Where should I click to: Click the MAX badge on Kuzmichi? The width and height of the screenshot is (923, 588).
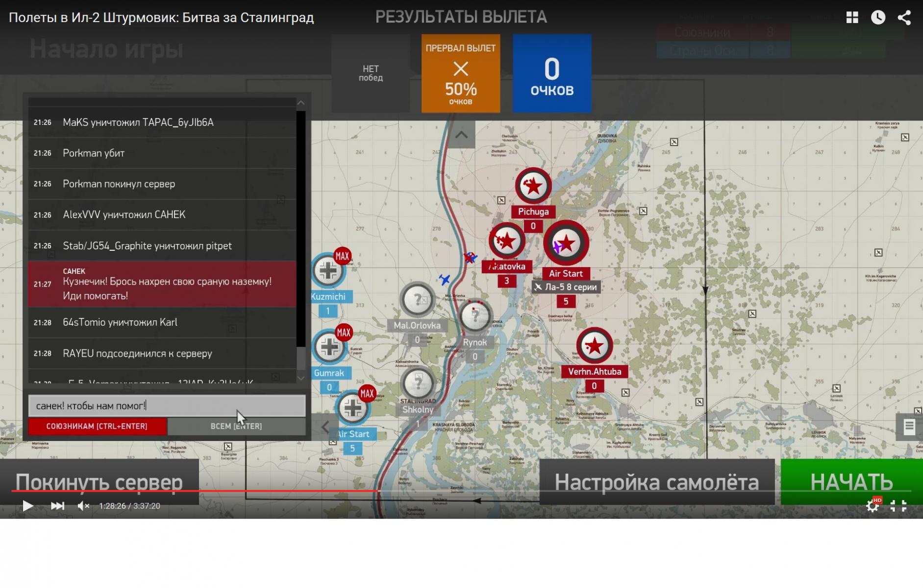pos(342,256)
